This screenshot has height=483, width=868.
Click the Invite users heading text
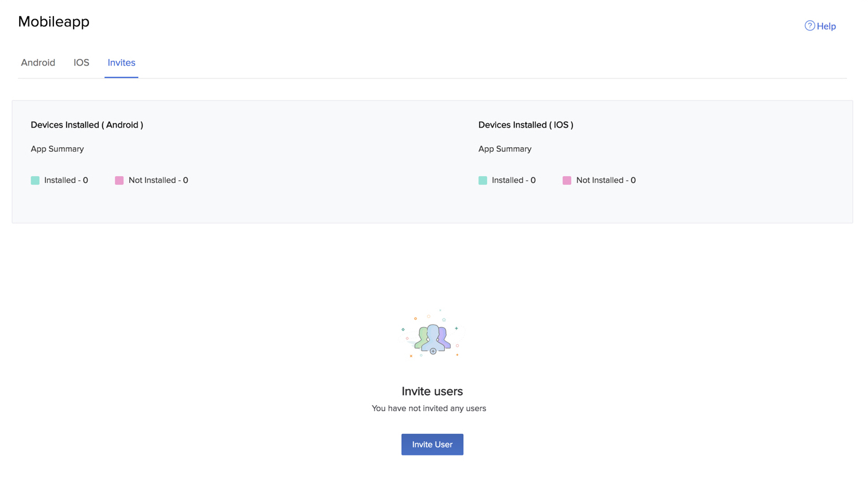432,391
